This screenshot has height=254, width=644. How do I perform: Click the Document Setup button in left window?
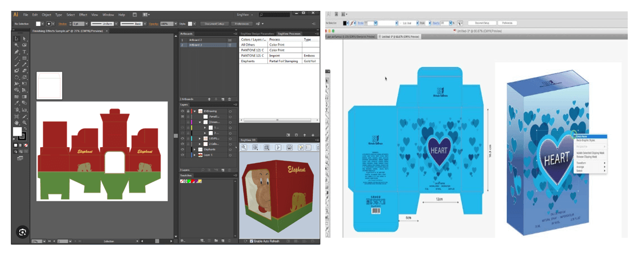tap(214, 24)
